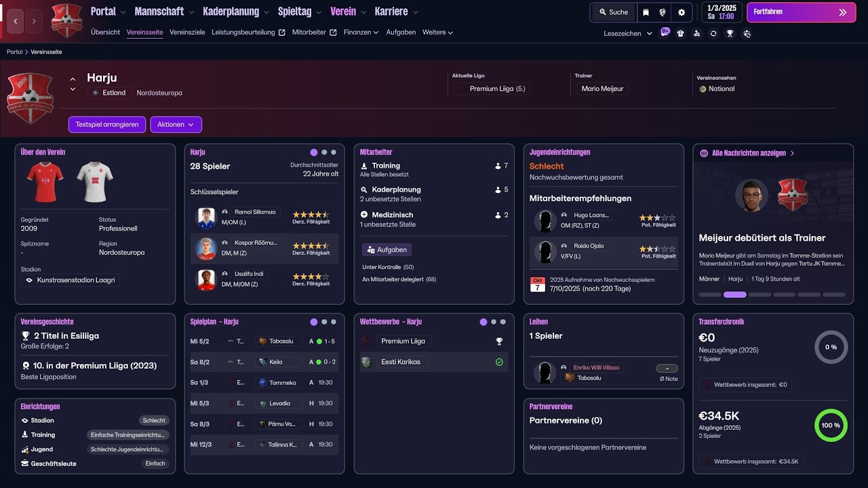Click the Testspiel arrangieren button
Viewport: 868px width, 488px height.
coord(107,125)
